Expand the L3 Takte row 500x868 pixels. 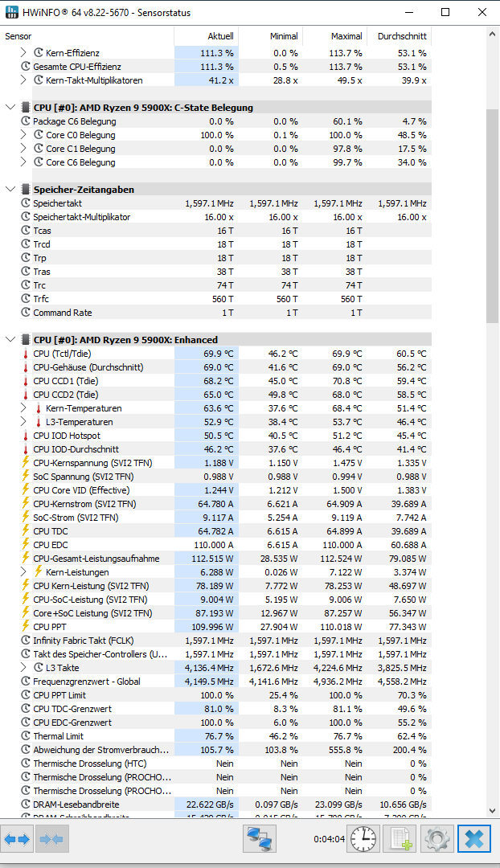(23, 668)
